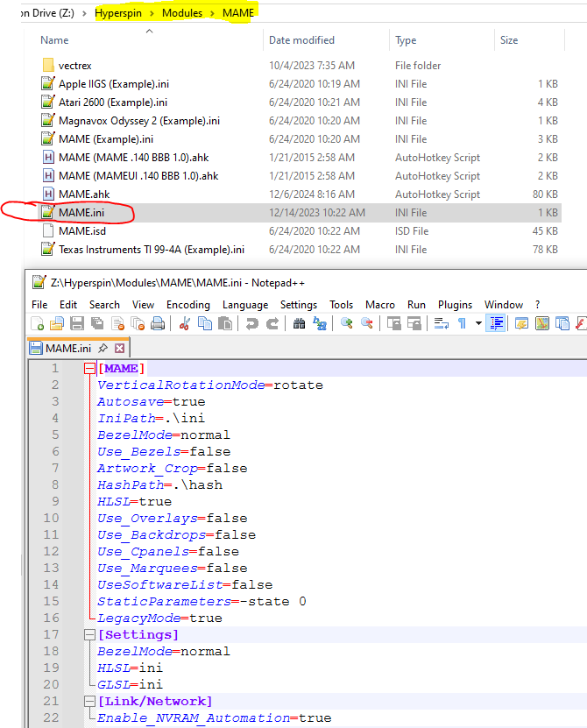The height and width of the screenshot is (728, 587).
Task: Toggle Word Wrap in the toolbar
Action: pyautogui.click(x=441, y=324)
